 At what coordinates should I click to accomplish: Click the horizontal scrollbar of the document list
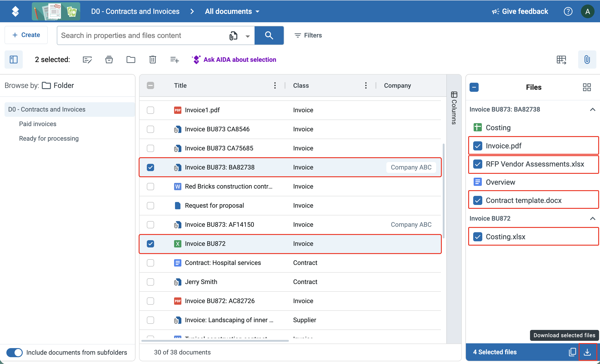click(215, 341)
